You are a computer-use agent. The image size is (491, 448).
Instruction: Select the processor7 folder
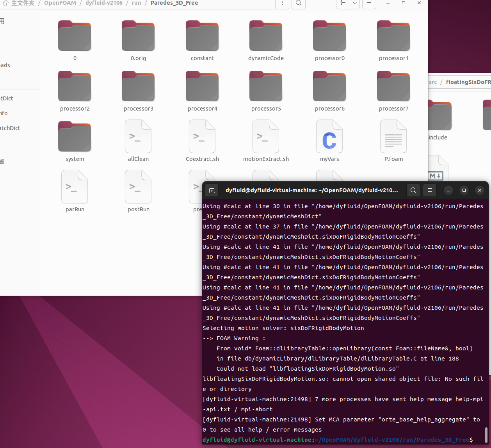(393, 86)
